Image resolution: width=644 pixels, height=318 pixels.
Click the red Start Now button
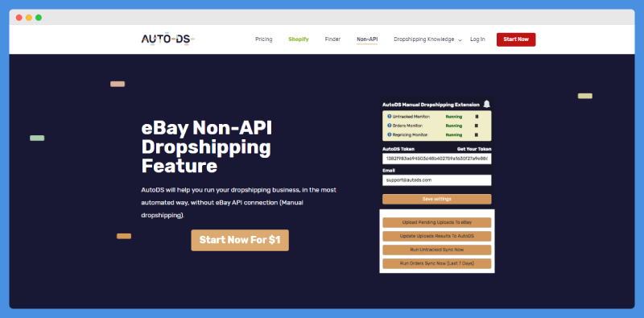(516, 39)
